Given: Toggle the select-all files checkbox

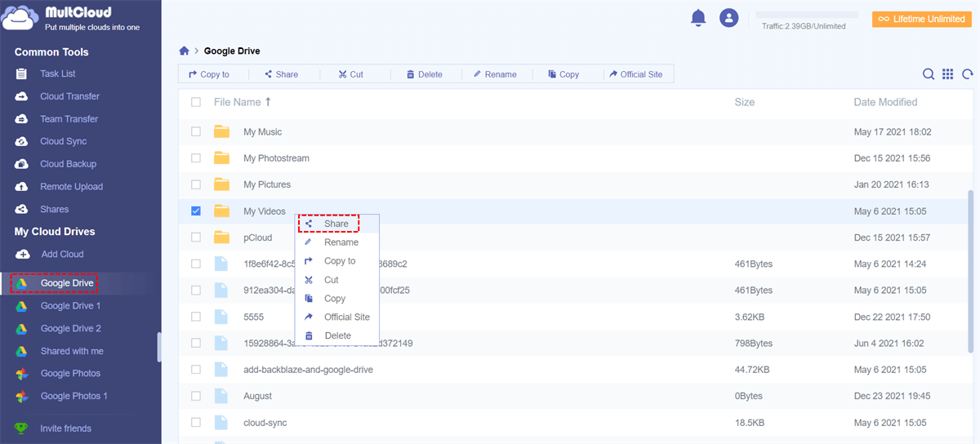Looking at the screenshot, I should [x=196, y=102].
